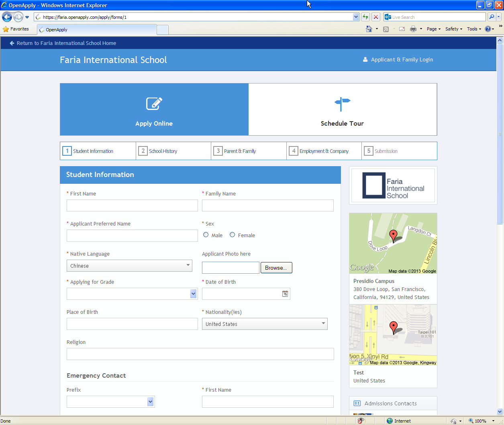Open the Nationality(ies) dropdown

[265, 324]
